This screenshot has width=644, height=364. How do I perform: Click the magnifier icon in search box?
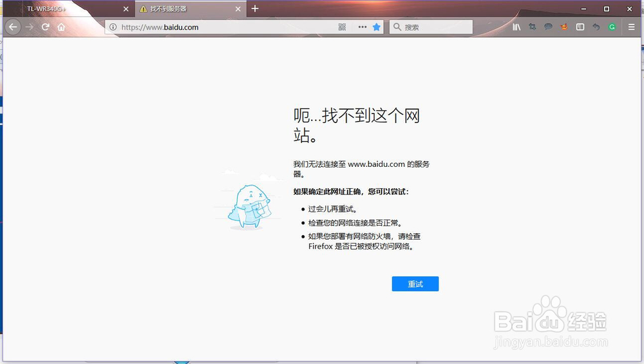coord(397,27)
